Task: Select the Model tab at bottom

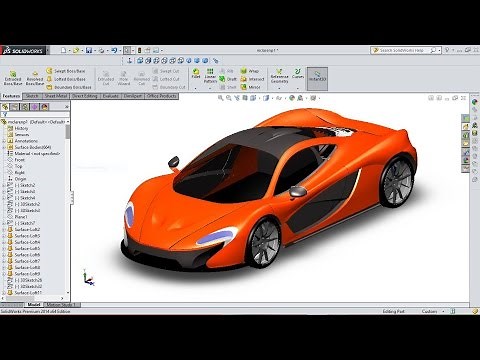Action: [34, 305]
